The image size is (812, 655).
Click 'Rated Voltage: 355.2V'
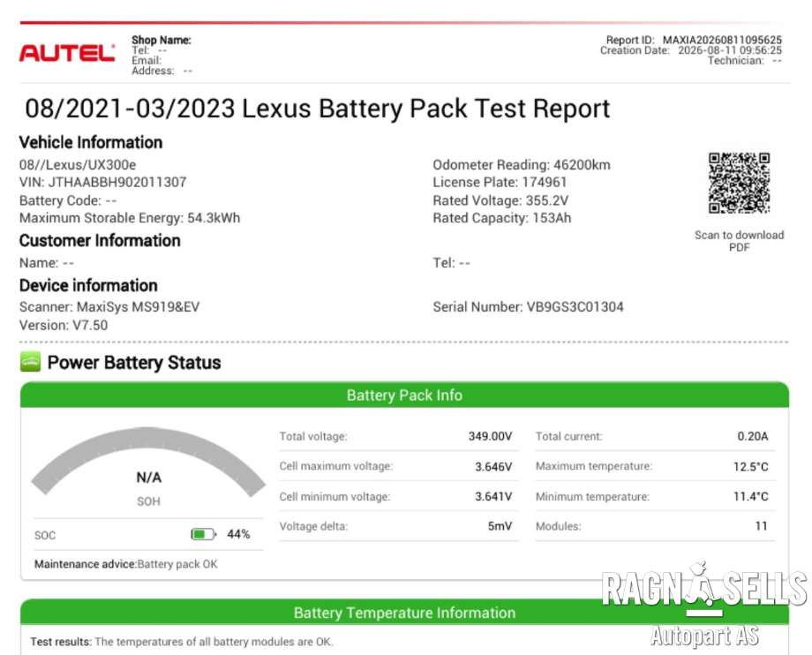pos(500,200)
